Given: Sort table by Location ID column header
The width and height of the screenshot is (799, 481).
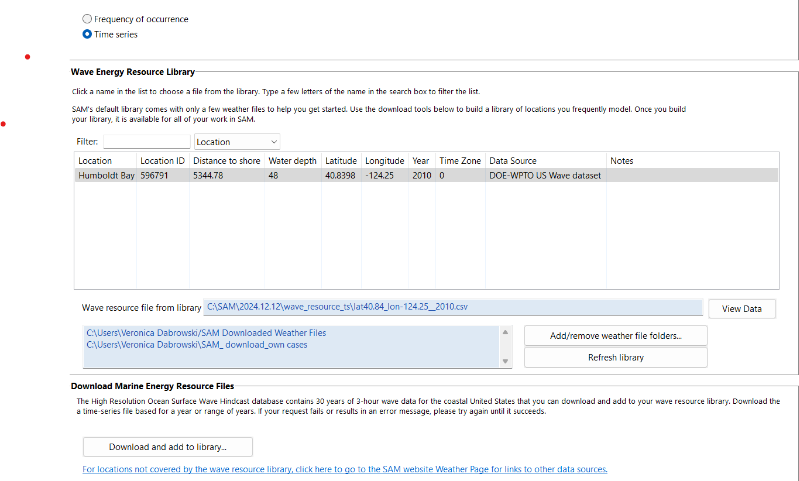Looking at the screenshot, I should point(162,160).
